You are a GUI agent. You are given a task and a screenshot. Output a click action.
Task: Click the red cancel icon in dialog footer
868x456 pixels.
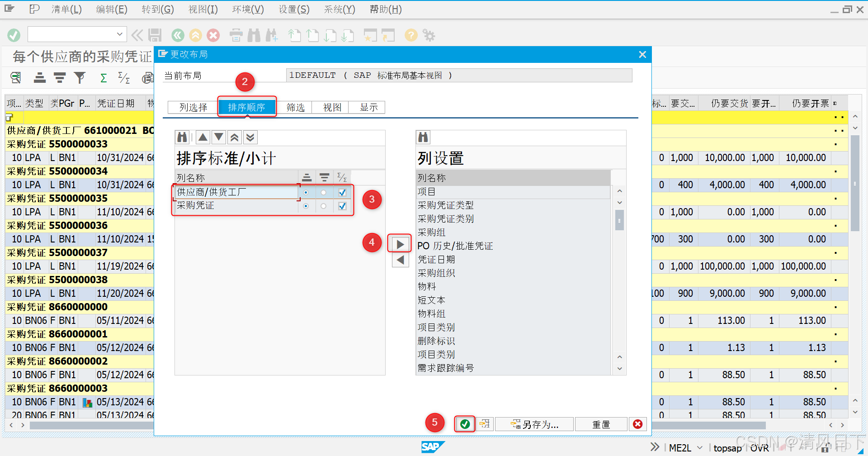[637, 424]
